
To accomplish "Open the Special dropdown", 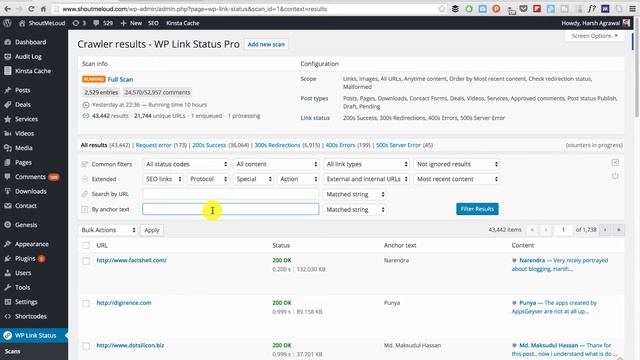I will [x=253, y=179].
